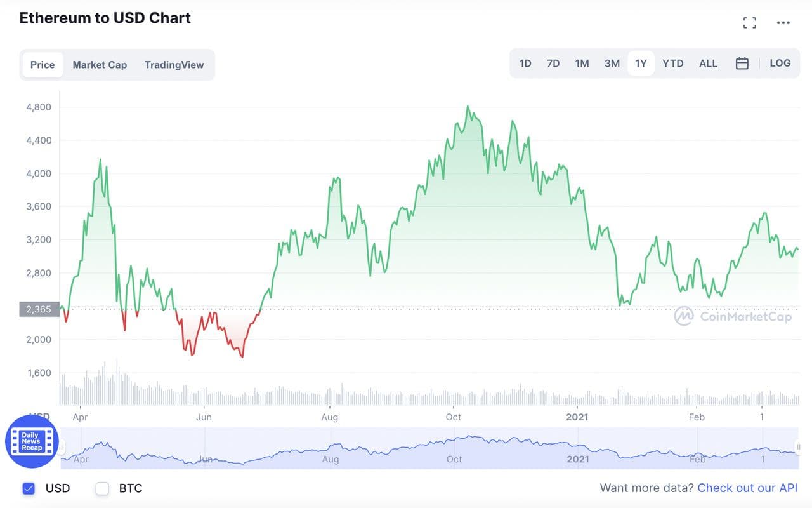
Task: Select the 7D time range
Action: [553, 63]
